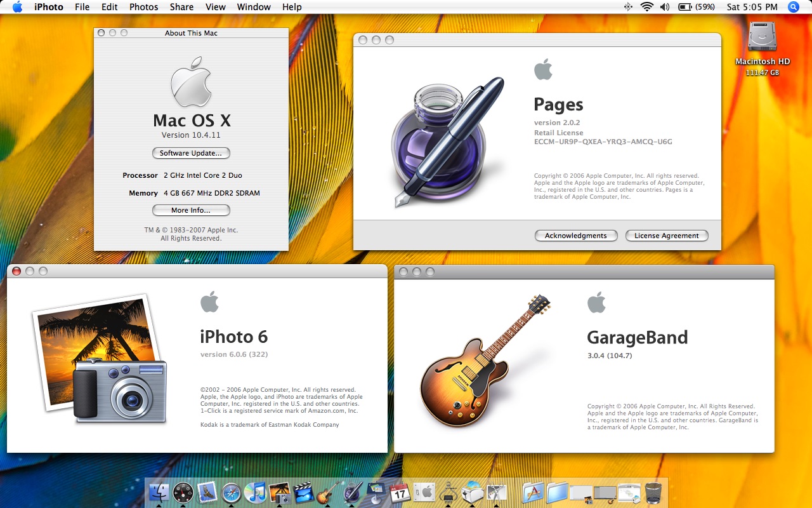
Task: Click the iPhoto camera and photo artwork
Action: tap(100, 359)
